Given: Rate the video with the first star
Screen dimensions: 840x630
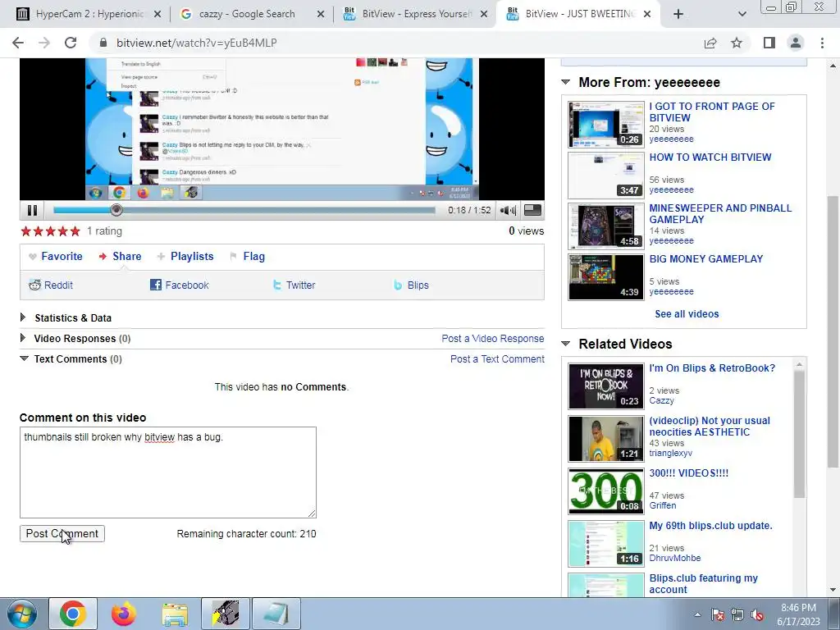Looking at the screenshot, I should pyautogui.click(x=25, y=231).
